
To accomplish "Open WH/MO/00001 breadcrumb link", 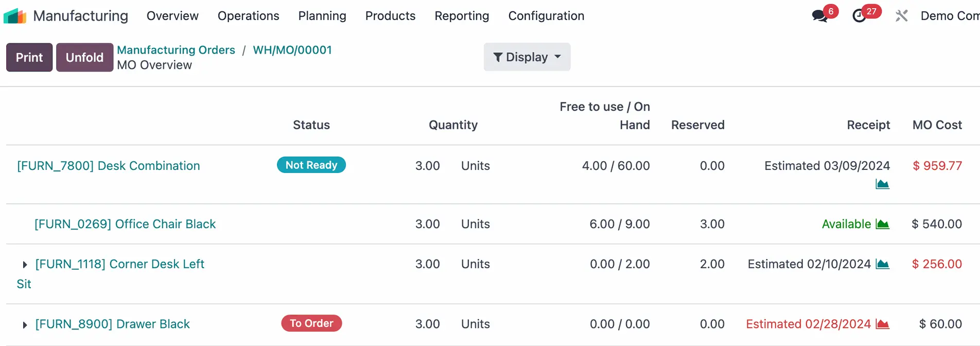I will pos(292,50).
